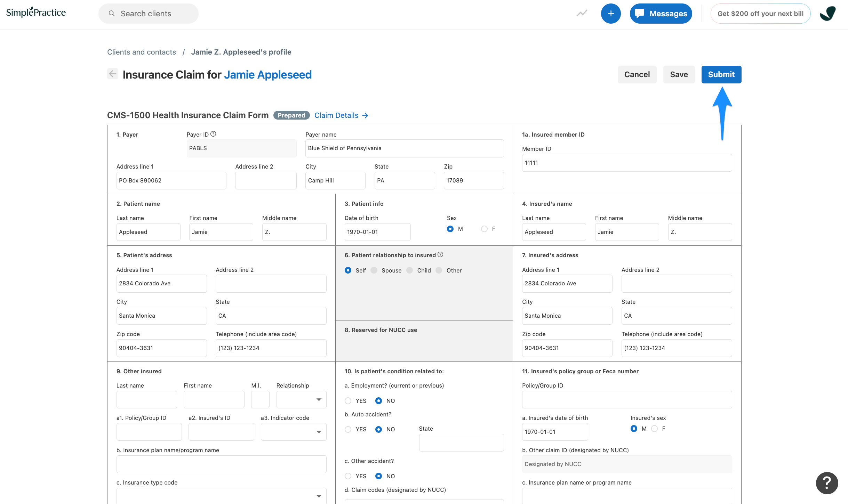
Task: Open Jamie Z. Appleseed's profile breadcrumb
Action: click(241, 52)
